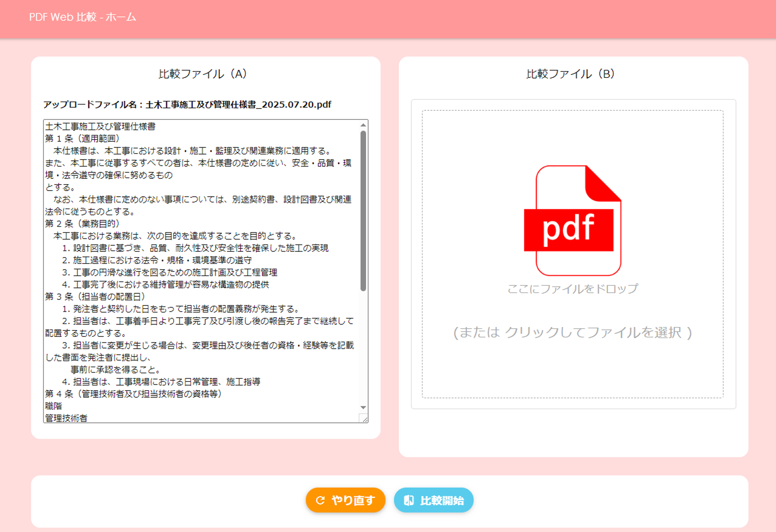The height and width of the screenshot is (532, 776).
Task: Click the text area's scroll up arrow
Action: [363, 125]
